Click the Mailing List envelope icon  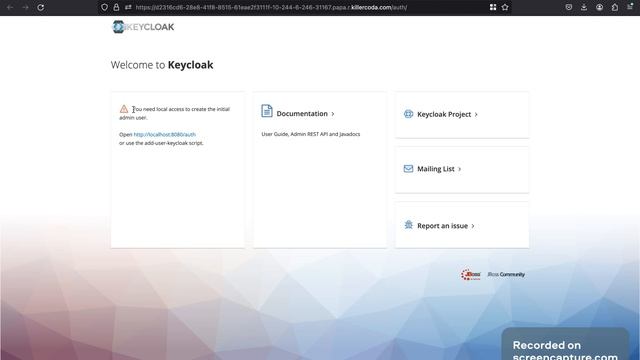(408, 169)
